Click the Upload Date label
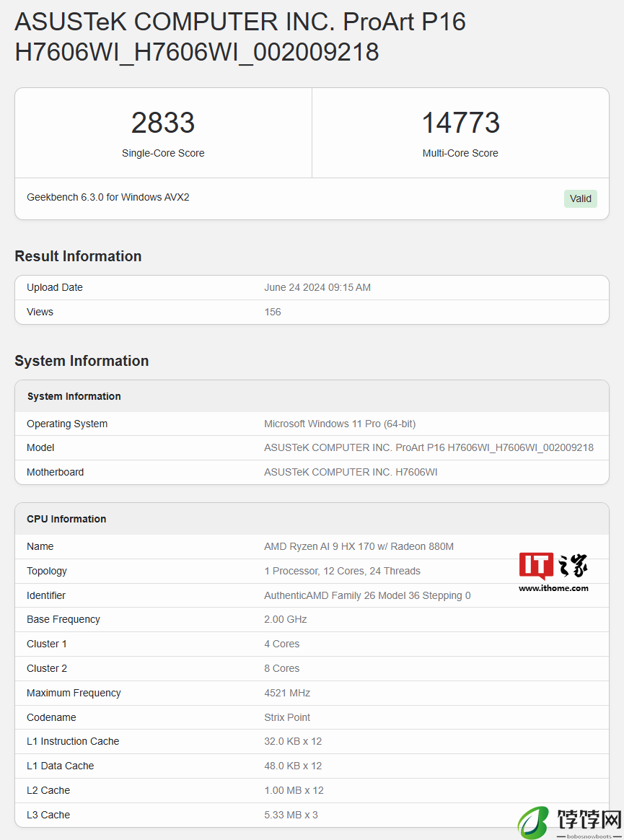 (55, 288)
